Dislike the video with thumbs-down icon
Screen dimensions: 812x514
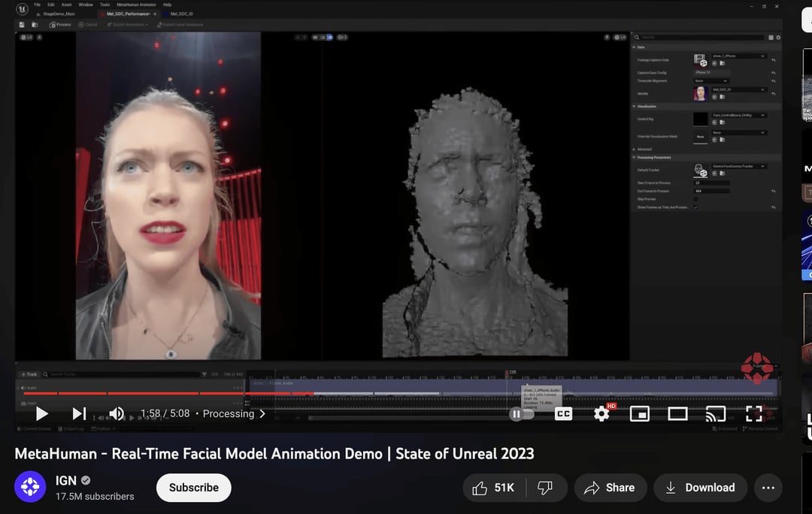point(545,488)
